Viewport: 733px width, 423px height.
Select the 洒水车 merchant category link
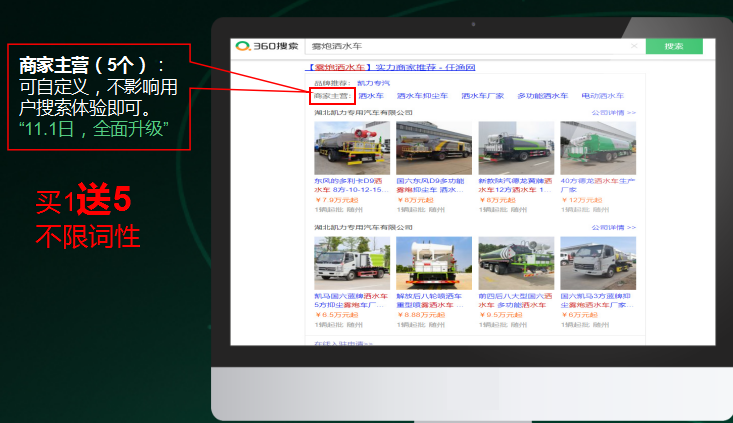pyautogui.click(x=371, y=96)
